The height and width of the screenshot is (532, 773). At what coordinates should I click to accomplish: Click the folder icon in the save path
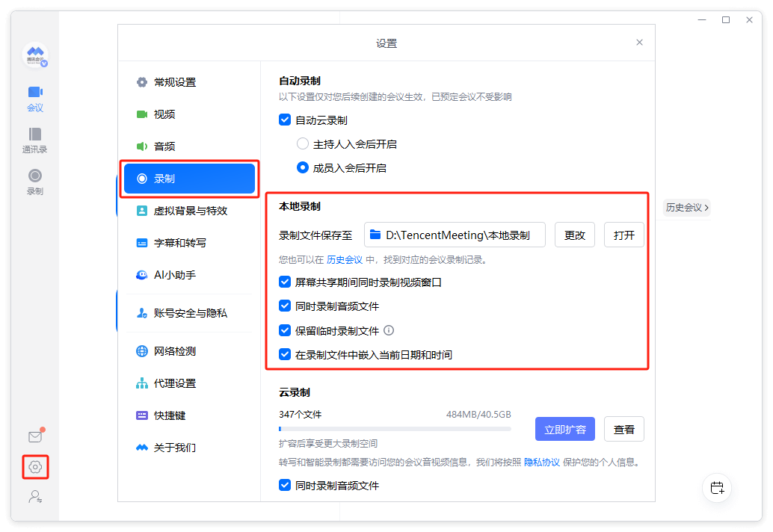click(375, 235)
